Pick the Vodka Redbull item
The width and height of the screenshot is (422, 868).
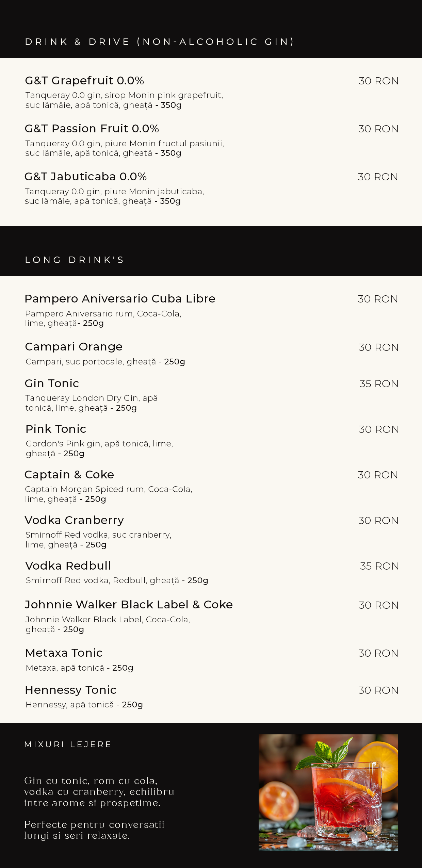(68, 566)
